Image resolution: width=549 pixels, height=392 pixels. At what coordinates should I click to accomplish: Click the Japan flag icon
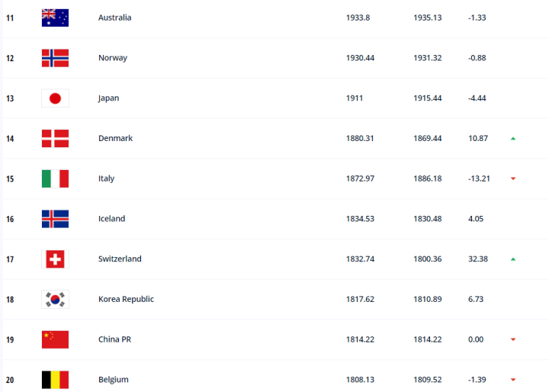click(55, 98)
